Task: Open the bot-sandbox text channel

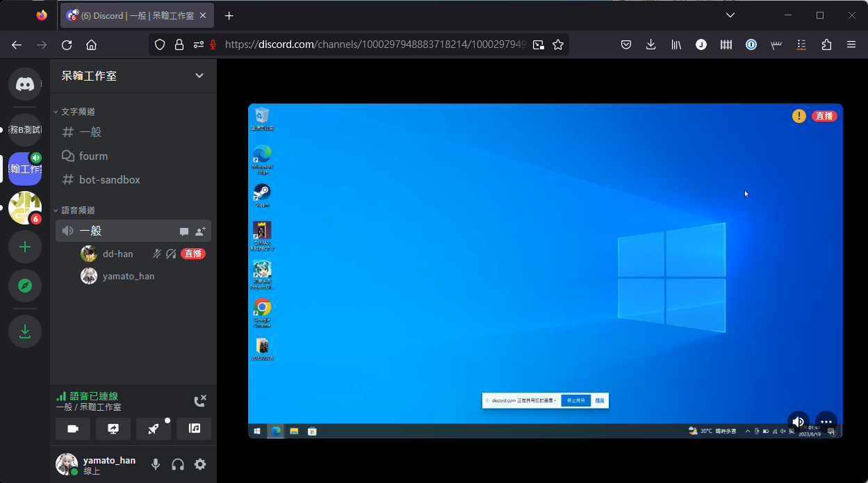Action: click(109, 179)
